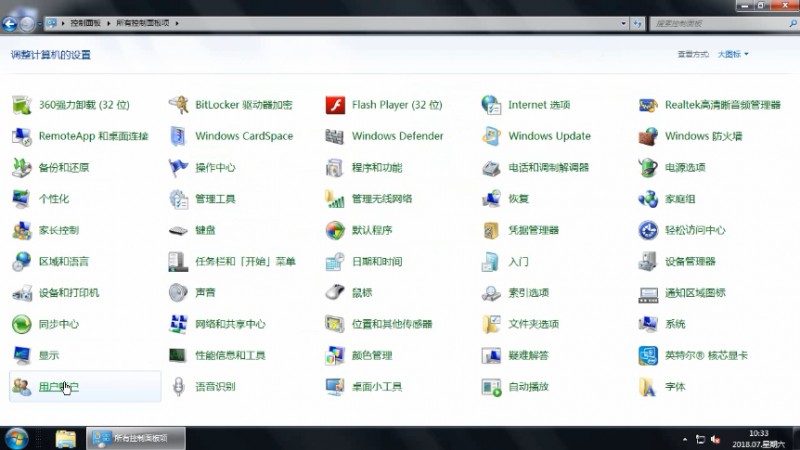Open RemoteApp 和桌面连接 icon
This screenshot has width=800, height=450.
pos(22,136)
